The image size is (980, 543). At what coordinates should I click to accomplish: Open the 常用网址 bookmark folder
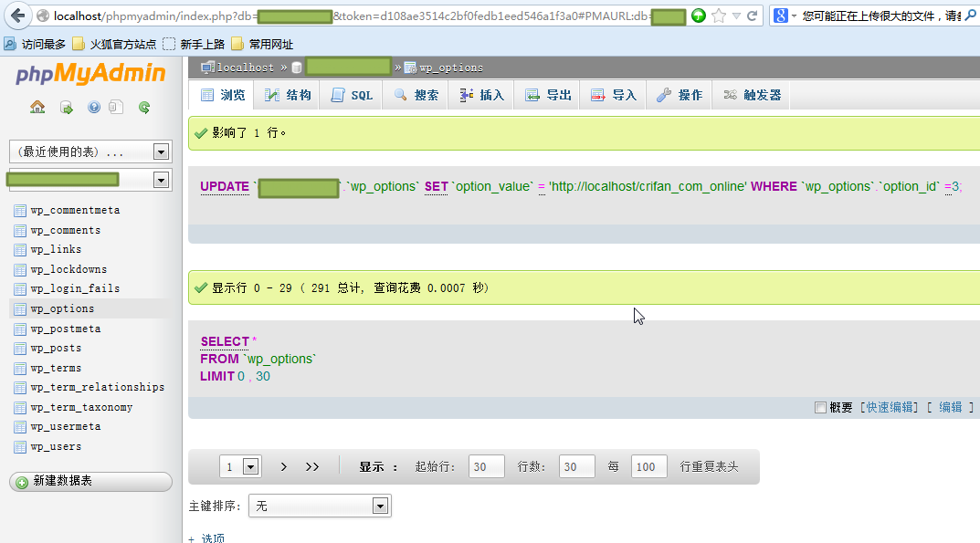262,44
